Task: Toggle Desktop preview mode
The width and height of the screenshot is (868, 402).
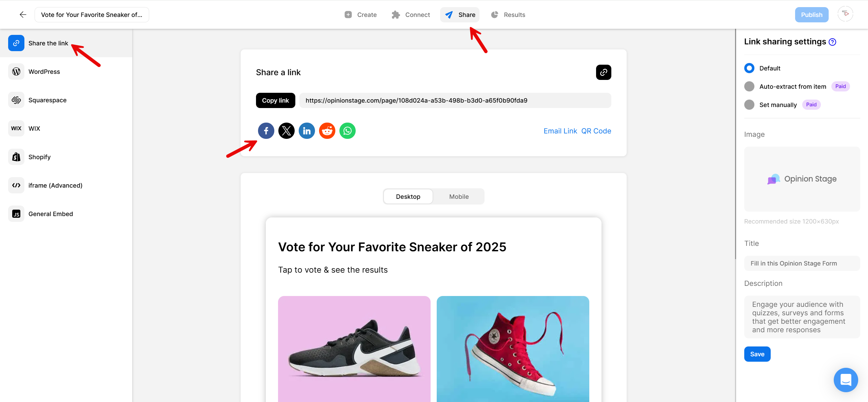Action: (408, 196)
